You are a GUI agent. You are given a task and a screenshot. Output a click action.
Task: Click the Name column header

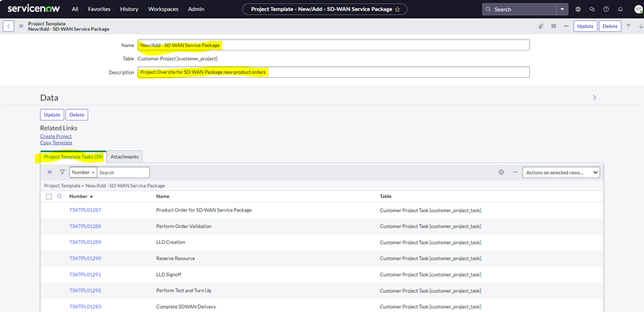tap(162, 196)
